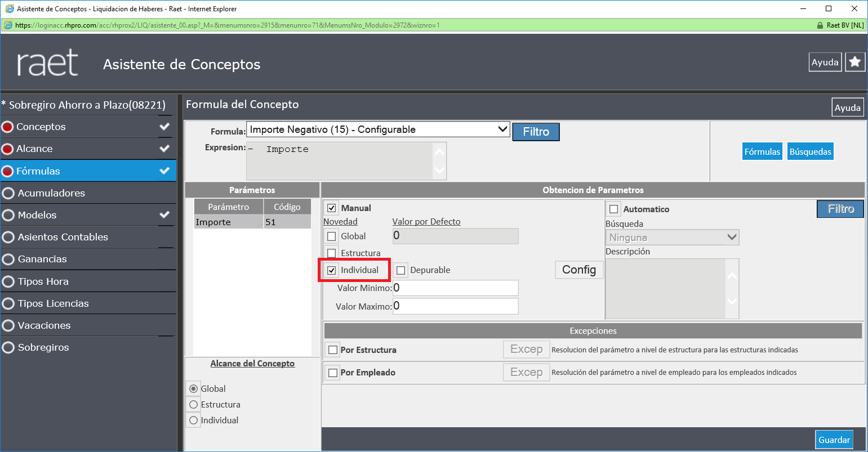Click the Parámetro column header
This screenshot has width=868, height=452.
[228, 207]
